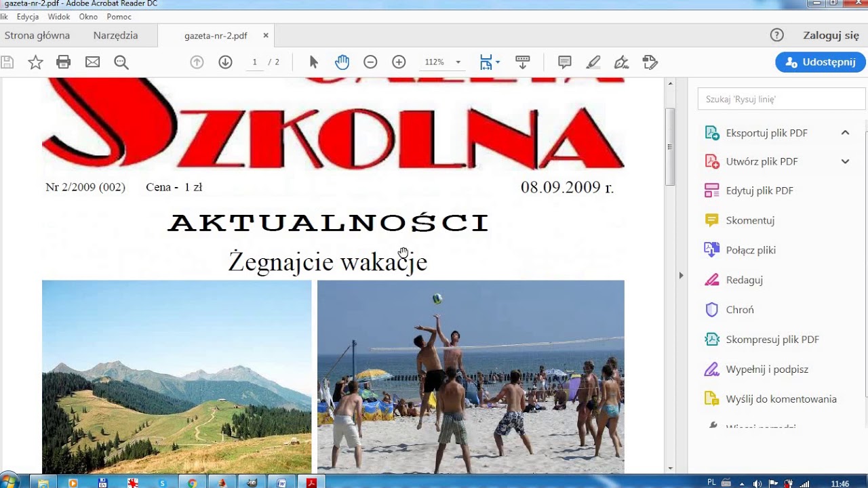
Task: Select the Redaguj tool
Action: (x=744, y=280)
